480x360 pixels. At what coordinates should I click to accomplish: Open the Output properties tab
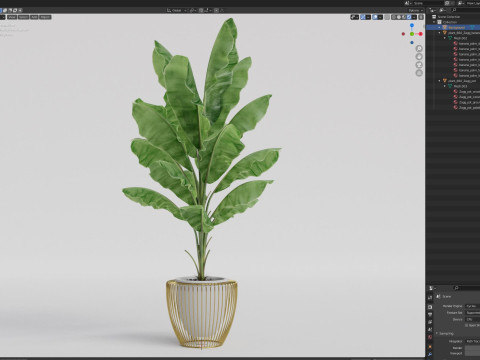click(430, 314)
